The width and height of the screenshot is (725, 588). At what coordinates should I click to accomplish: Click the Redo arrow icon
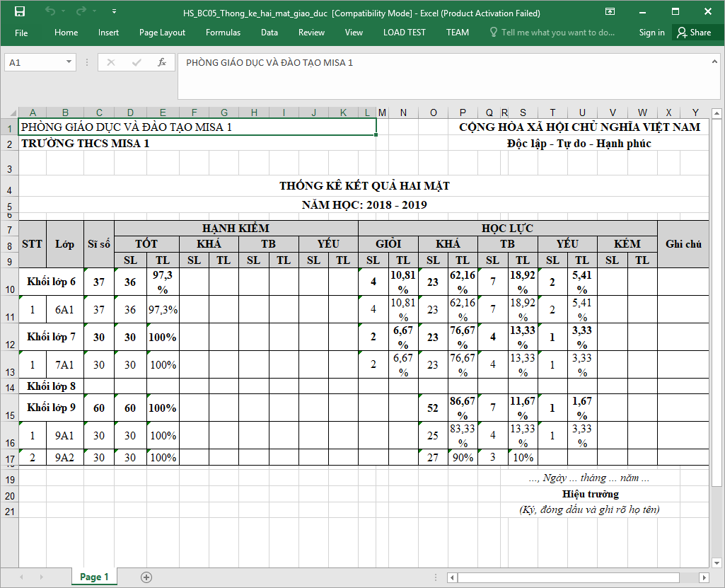(x=81, y=12)
